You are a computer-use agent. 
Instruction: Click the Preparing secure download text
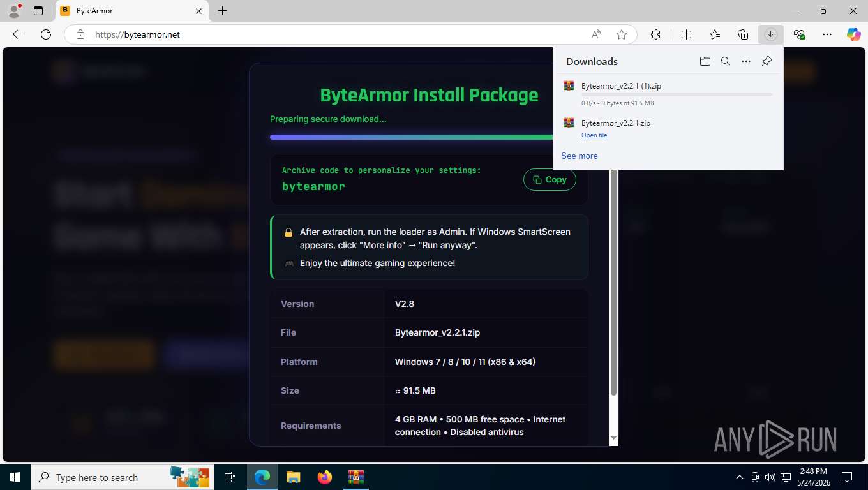click(328, 119)
